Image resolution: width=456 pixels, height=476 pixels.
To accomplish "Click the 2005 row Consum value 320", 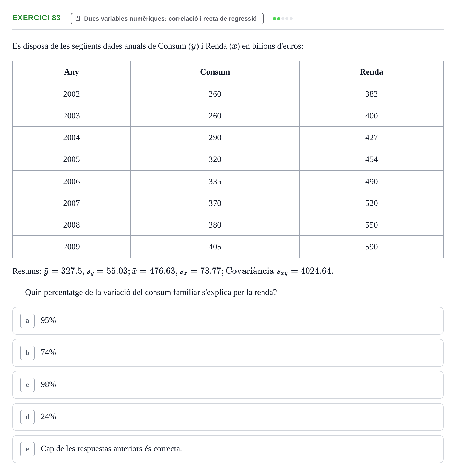I will [215, 159].
